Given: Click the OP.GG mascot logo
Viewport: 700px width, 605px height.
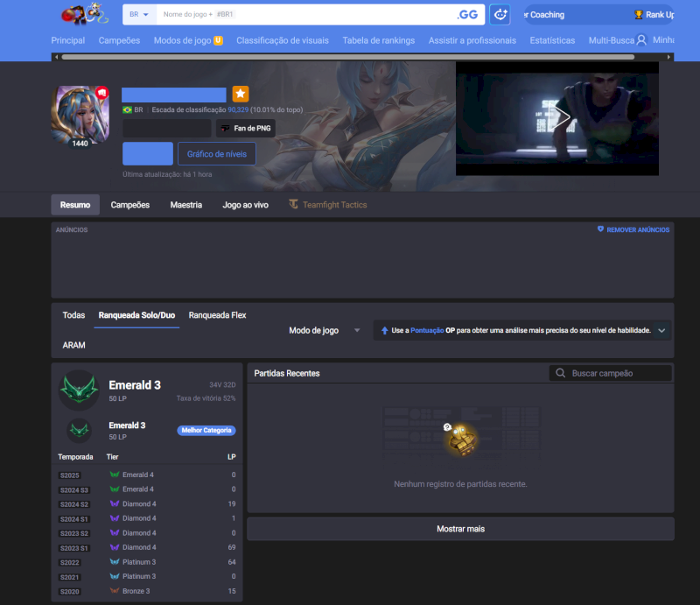Looking at the screenshot, I should pos(84,13).
